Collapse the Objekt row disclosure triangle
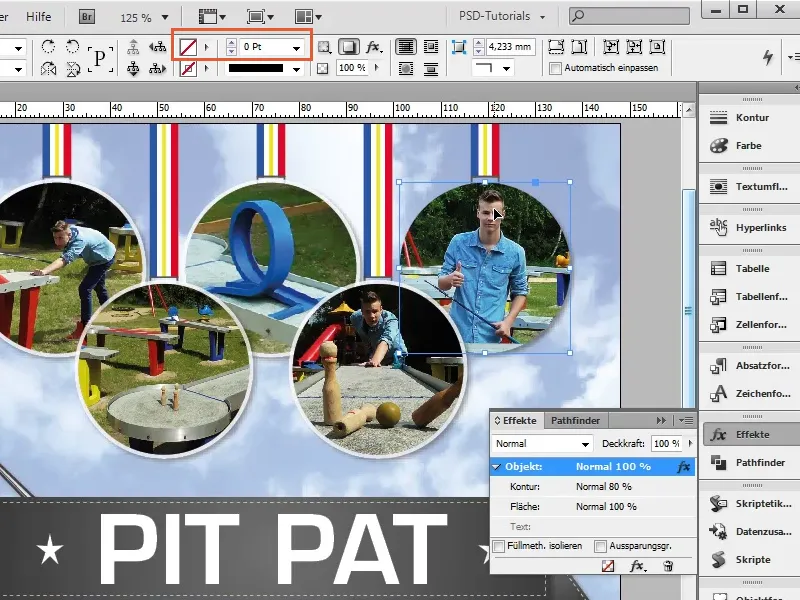Image resolution: width=800 pixels, height=600 pixels. (496, 467)
